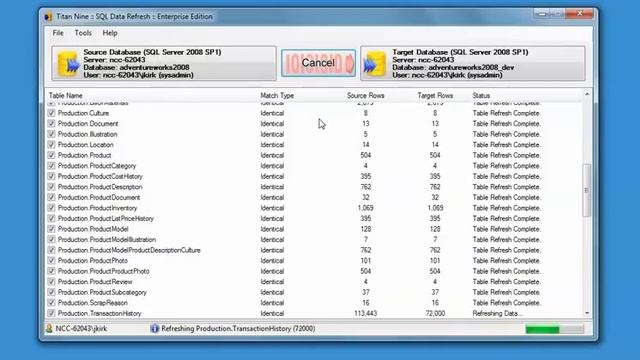Sort by the Status column header
The height and width of the screenshot is (360, 640).
click(481, 96)
